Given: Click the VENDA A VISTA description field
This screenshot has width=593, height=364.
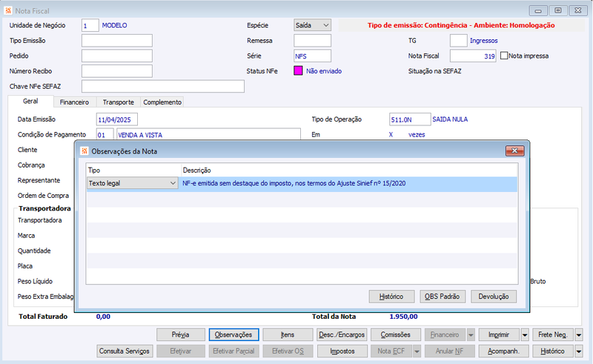Looking at the screenshot, I should point(208,135).
